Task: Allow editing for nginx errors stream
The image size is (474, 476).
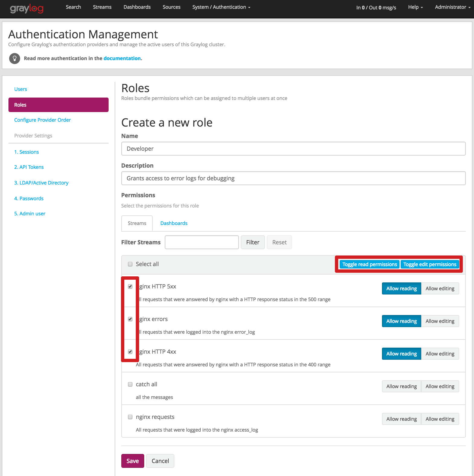Action: (440, 321)
